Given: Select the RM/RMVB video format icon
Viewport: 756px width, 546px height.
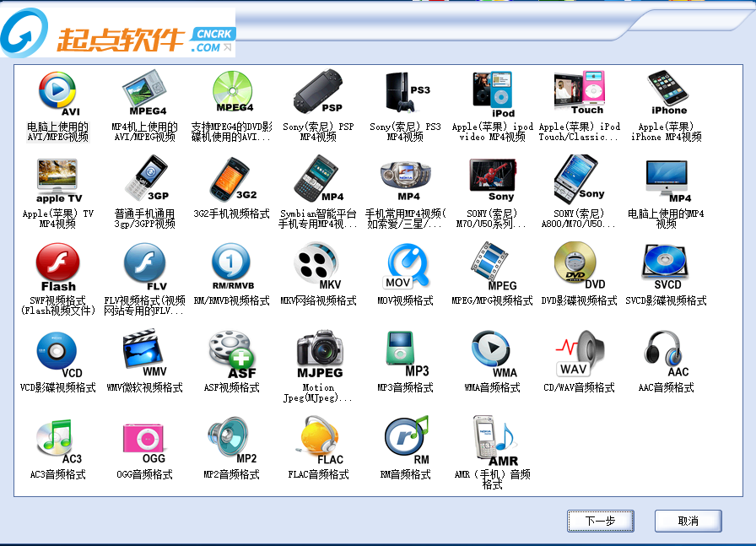Looking at the screenshot, I should 231,266.
